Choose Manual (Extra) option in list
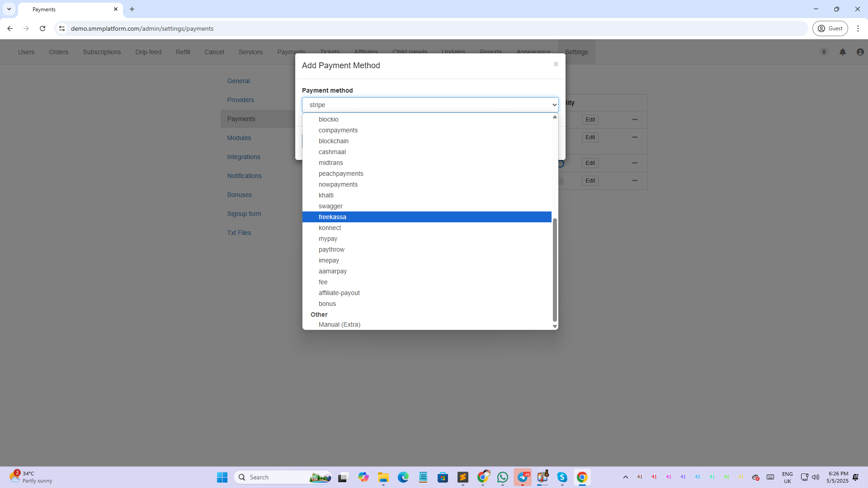This screenshot has width=868, height=488. [339, 324]
